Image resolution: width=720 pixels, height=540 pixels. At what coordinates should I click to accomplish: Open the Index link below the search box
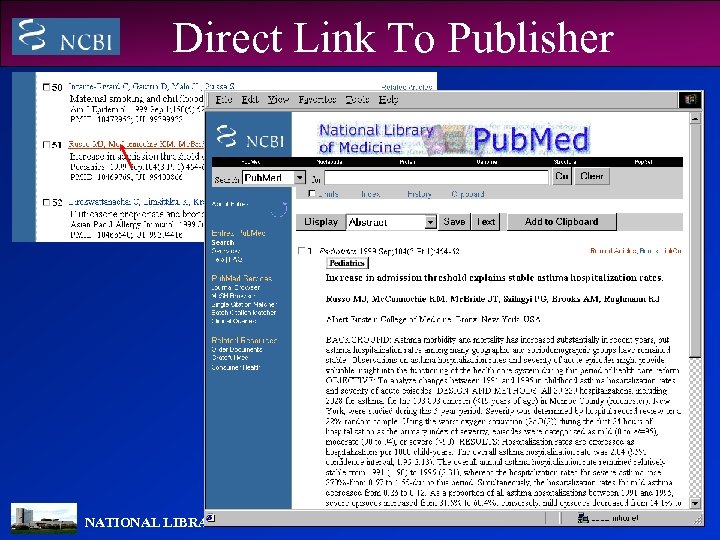[370, 194]
